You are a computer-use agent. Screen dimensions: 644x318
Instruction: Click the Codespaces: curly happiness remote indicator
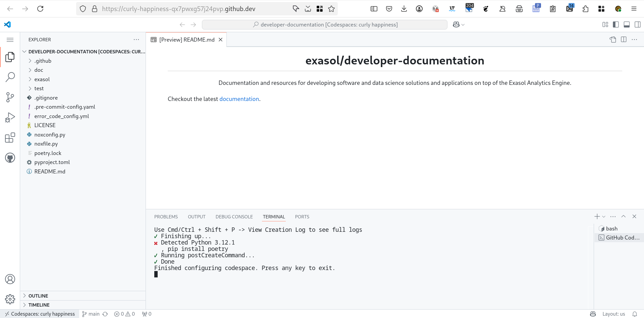click(x=40, y=314)
